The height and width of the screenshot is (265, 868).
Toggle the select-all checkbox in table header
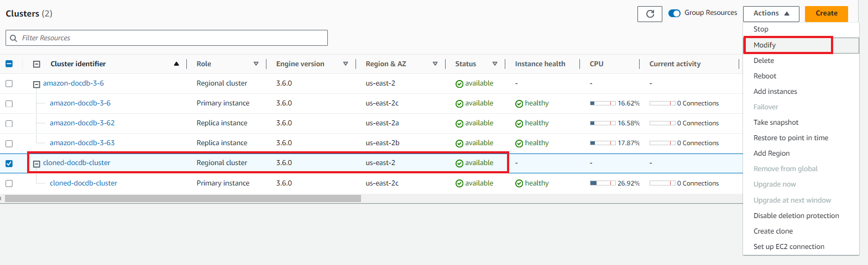pyautogui.click(x=9, y=63)
